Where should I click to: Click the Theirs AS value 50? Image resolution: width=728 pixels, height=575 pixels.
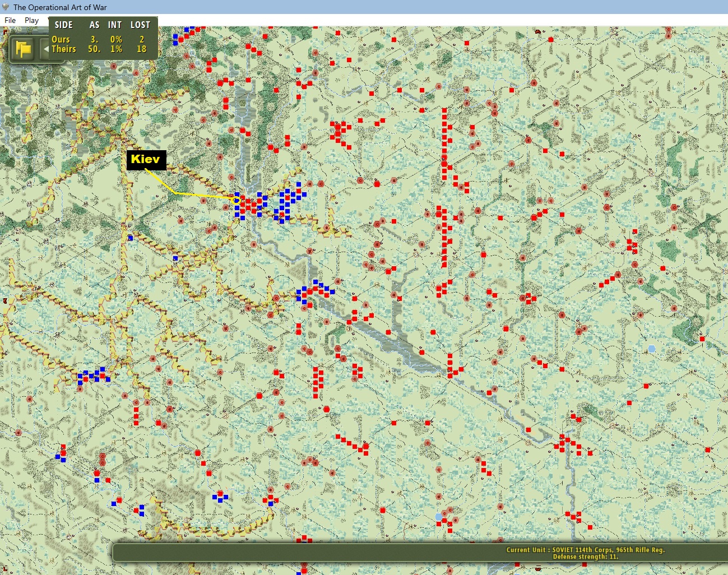(94, 49)
